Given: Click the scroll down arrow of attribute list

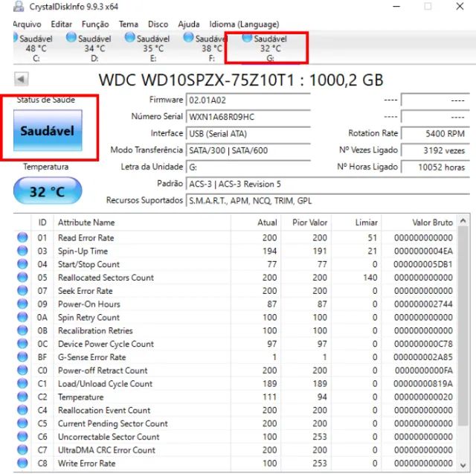Looking at the screenshot, I should (463, 465).
